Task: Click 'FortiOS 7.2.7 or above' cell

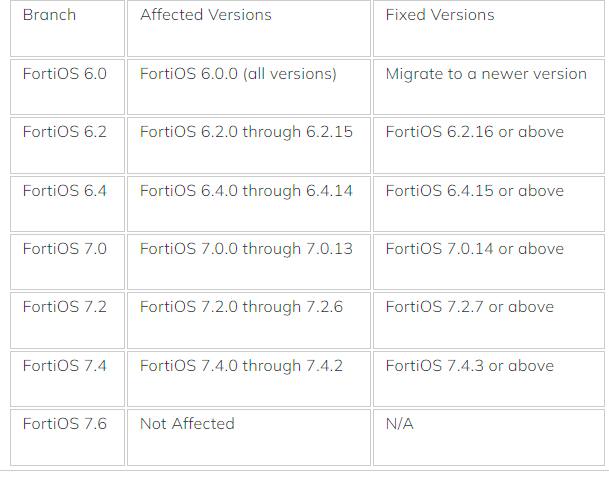Action: pyautogui.click(x=489, y=320)
